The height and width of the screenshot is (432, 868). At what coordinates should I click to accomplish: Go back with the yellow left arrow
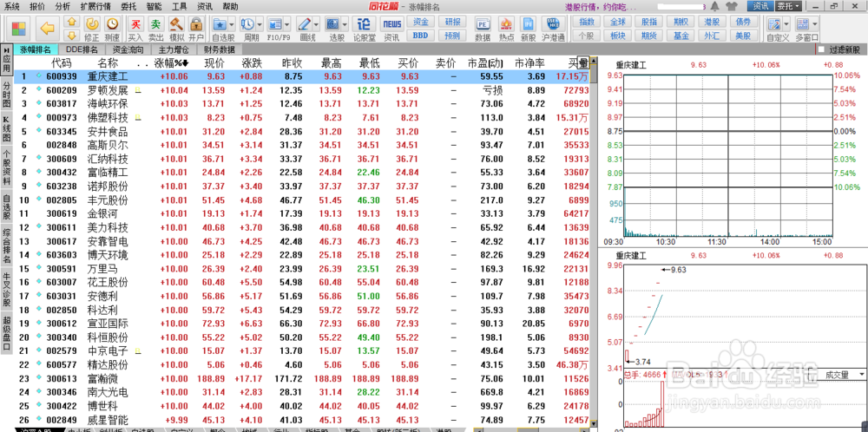(x=49, y=29)
